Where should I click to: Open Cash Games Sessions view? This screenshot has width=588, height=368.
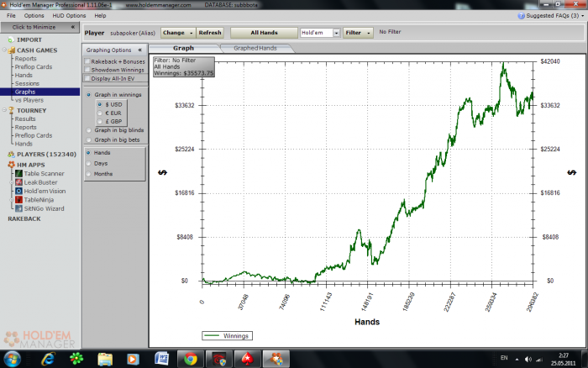tap(27, 84)
